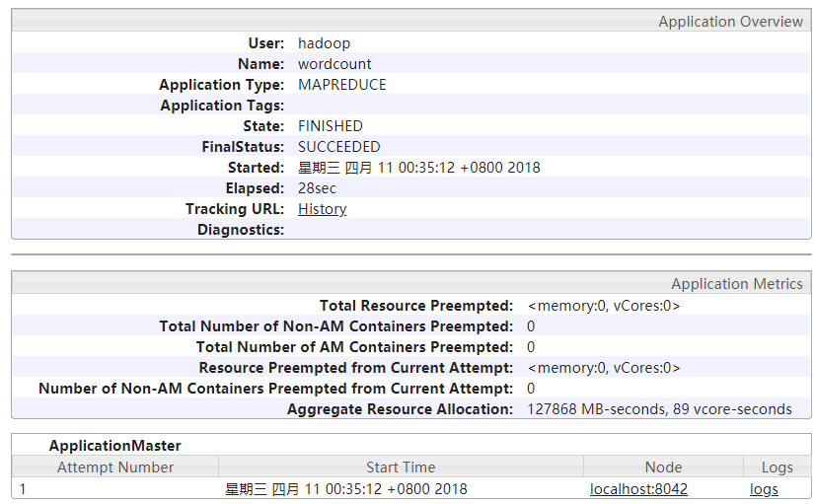815x504 pixels.
Task: Select the application name wordcount
Action: pos(334,64)
